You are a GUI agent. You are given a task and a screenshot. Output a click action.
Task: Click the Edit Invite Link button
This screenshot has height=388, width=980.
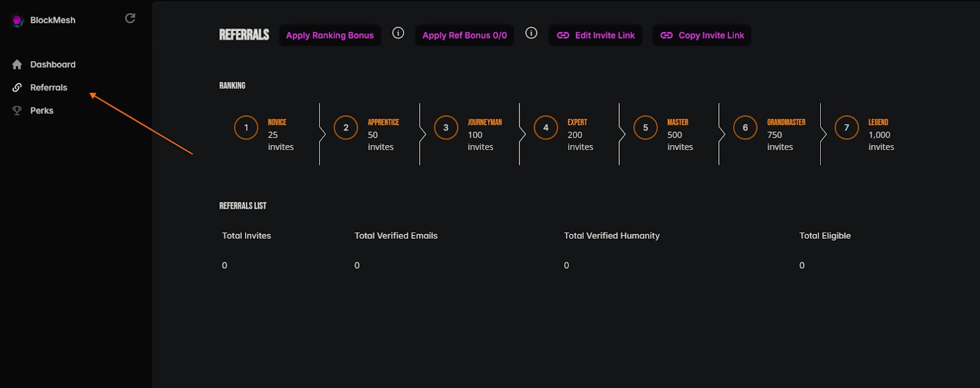click(595, 35)
